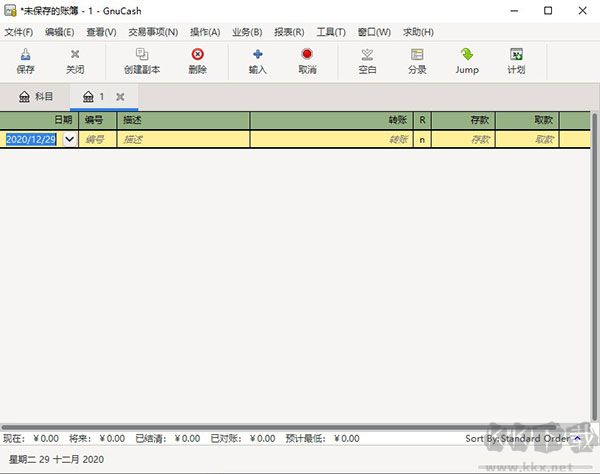
Task: Open the Actions (操作) menu
Action: [205, 32]
